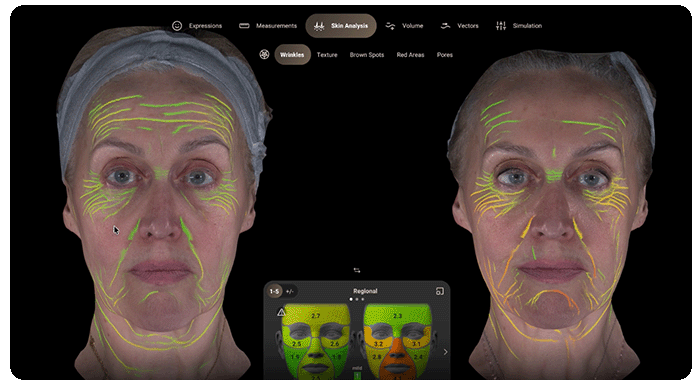Expand the Regional panel with the pop-out icon
The height and width of the screenshot is (384, 700).
[x=440, y=291]
